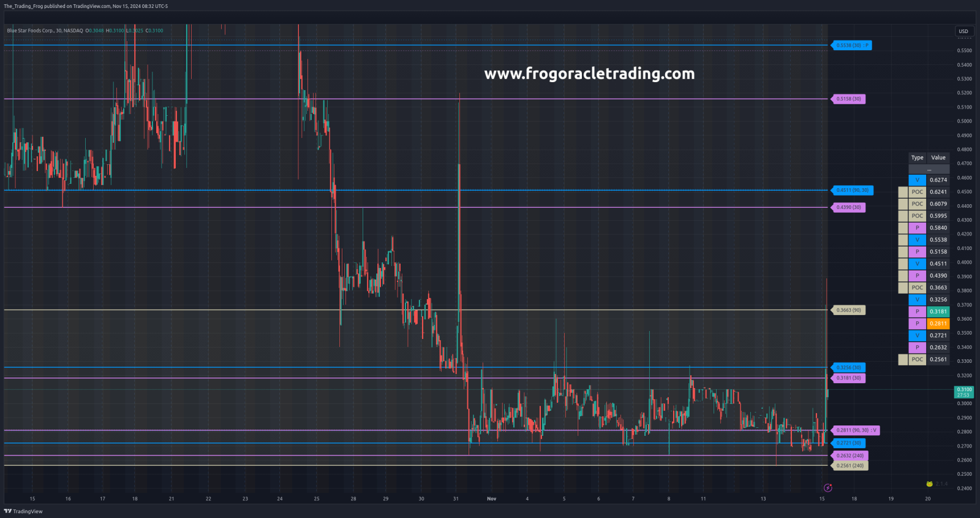Screen dimensions: 980x518
Task: Click date 13 on the time axis
Action: tap(763, 499)
